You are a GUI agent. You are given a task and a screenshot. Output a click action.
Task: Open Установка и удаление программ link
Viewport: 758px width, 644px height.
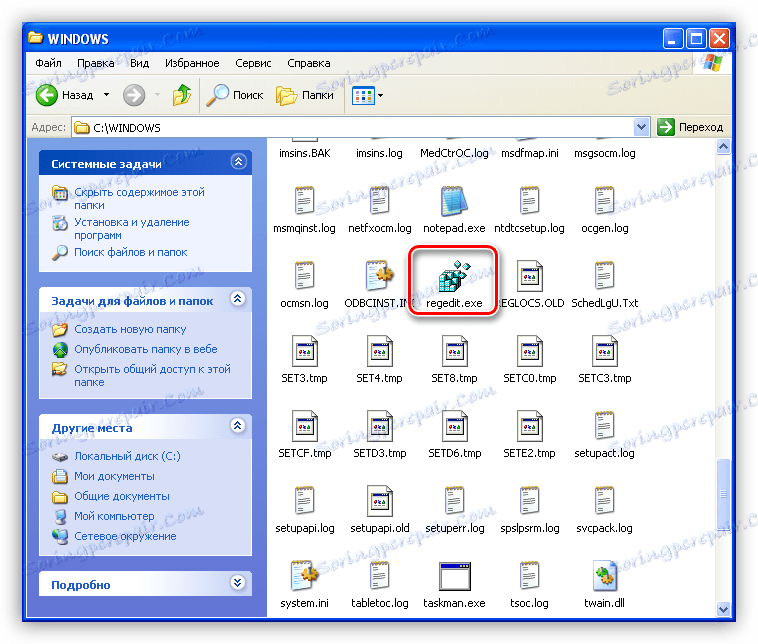(131, 228)
